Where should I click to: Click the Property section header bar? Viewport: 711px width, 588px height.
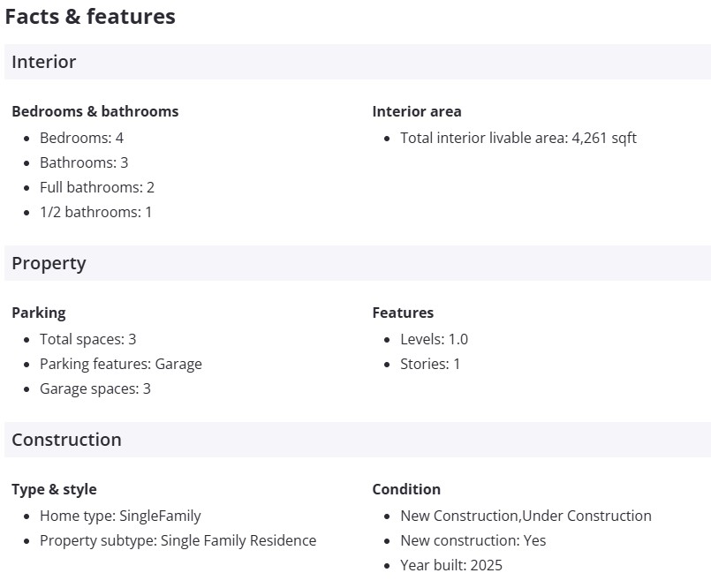coord(357,263)
